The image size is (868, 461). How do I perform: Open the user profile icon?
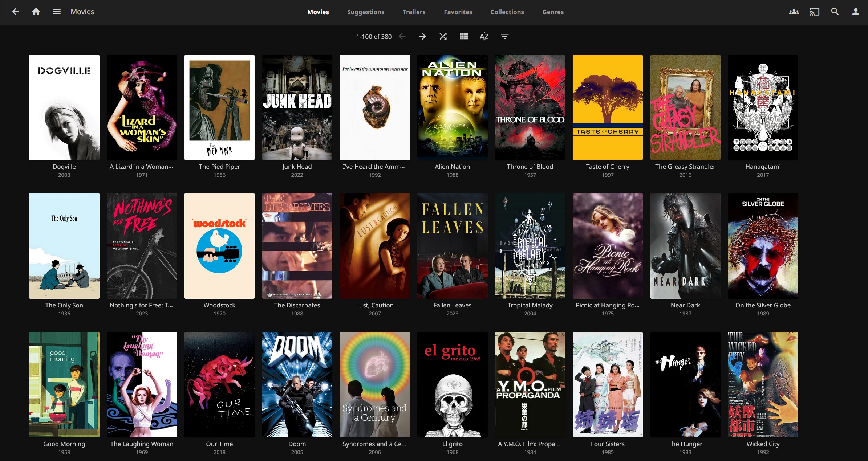pos(856,12)
